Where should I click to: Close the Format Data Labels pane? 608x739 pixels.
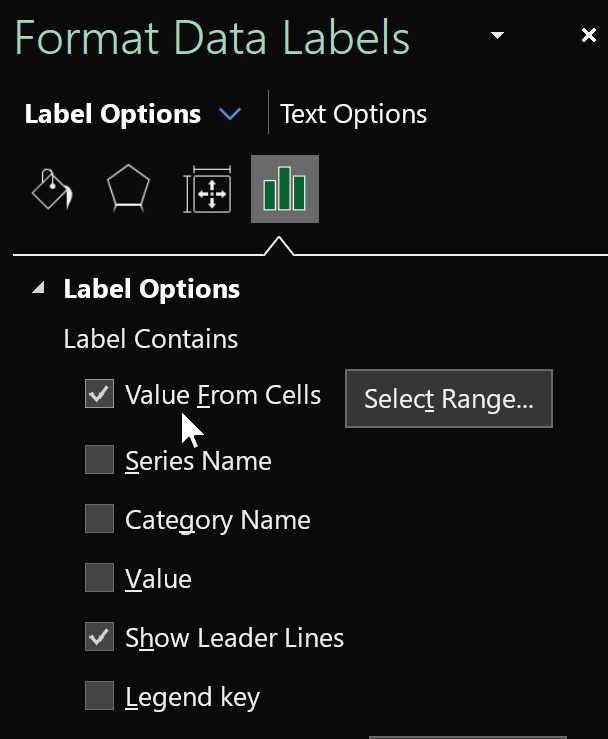pos(588,36)
